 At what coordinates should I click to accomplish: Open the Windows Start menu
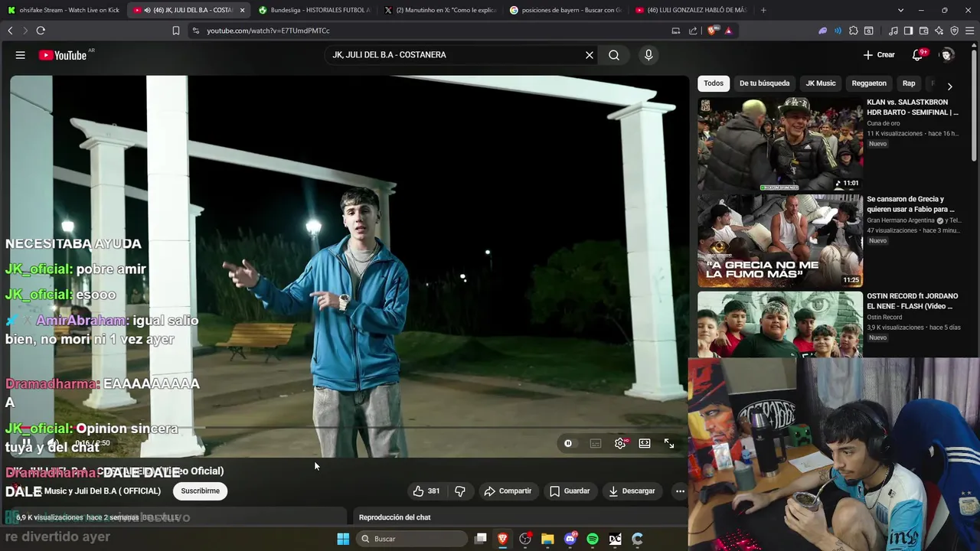(x=343, y=539)
